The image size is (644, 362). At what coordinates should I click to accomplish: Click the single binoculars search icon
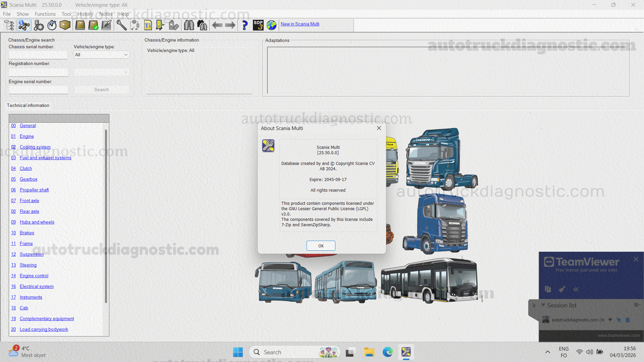click(x=189, y=25)
